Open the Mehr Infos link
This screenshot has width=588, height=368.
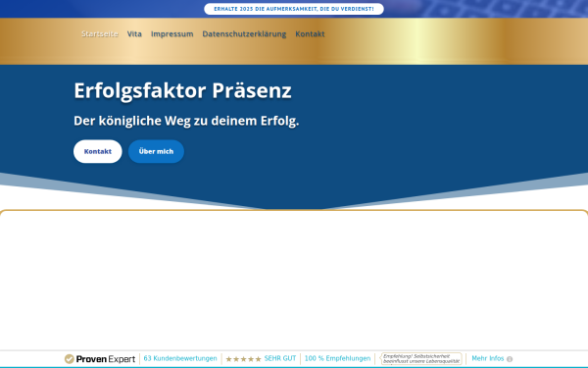click(487, 358)
